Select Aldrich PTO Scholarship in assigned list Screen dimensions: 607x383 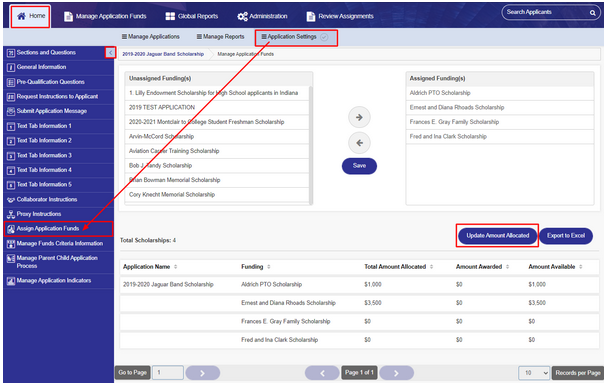500,93
